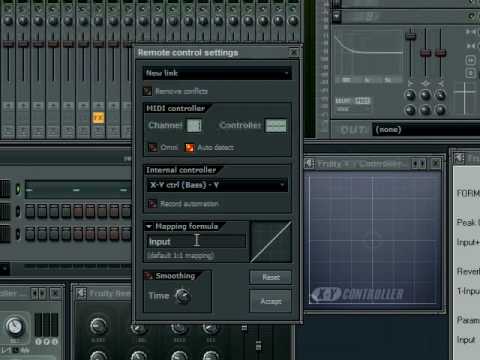Click the green channel LED in step sequencer

click(18, 189)
